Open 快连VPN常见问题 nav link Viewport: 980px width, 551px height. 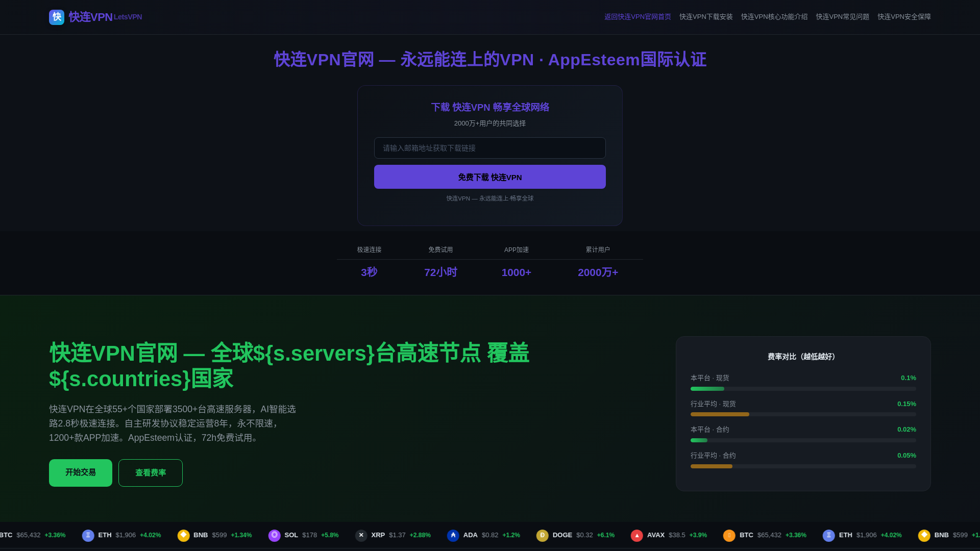pyautogui.click(x=843, y=17)
